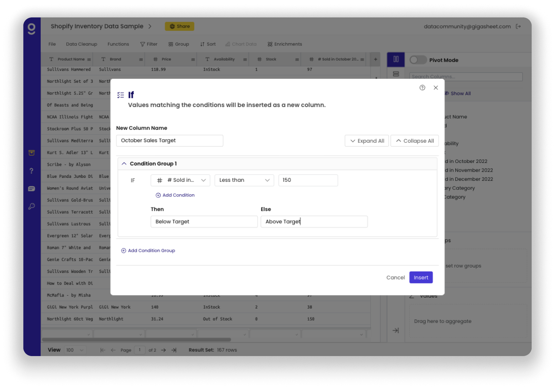Toggle Pivot Mode switch
The width and height of the screenshot is (555, 392).
pyautogui.click(x=418, y=60)
